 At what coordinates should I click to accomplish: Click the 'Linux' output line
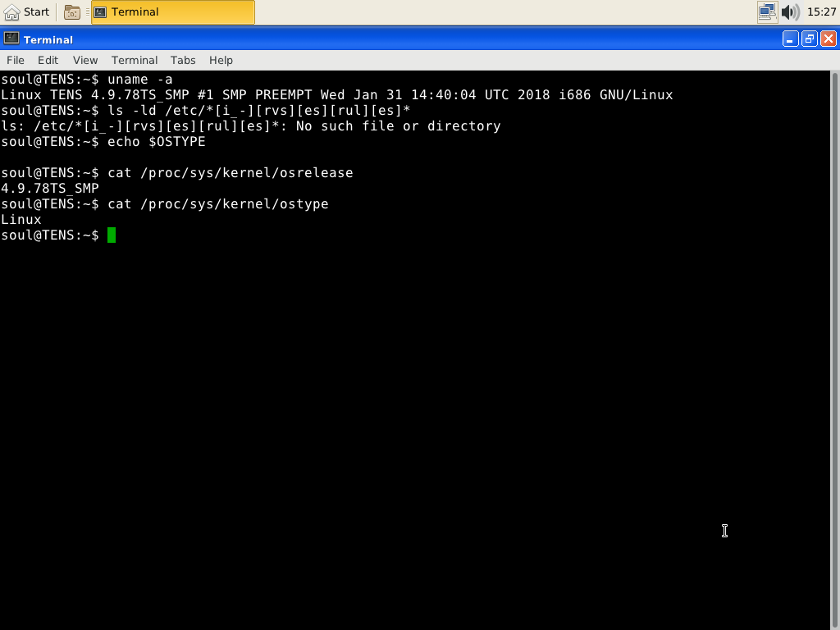(x=21, y=219)
